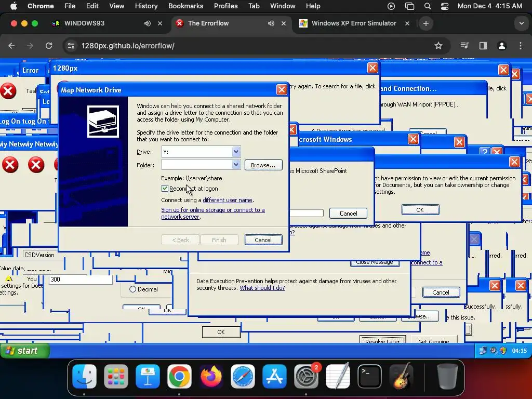532x399 pixels.
Task: Open Control Center in macOS menu bar
Action: coord(445,6)
